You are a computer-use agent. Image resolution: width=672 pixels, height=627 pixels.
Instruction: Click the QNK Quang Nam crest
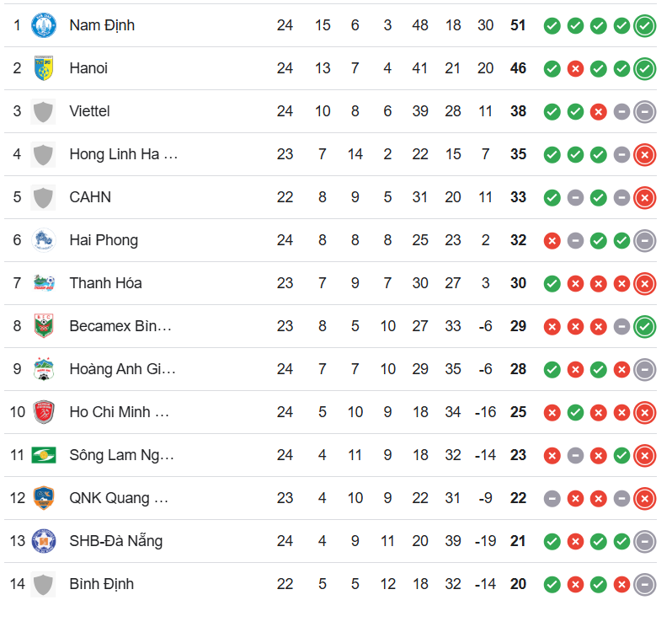pos(44,498)
